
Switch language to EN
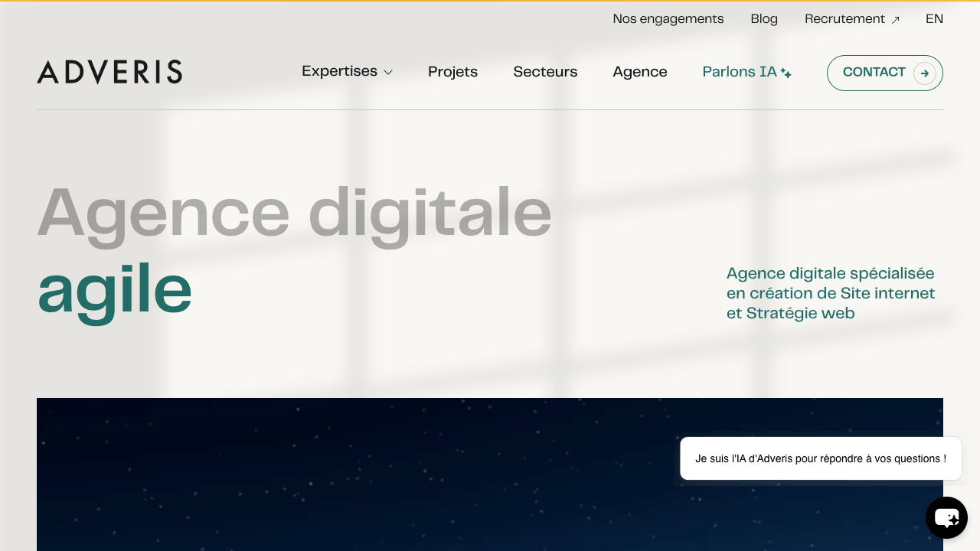point(934,19)
